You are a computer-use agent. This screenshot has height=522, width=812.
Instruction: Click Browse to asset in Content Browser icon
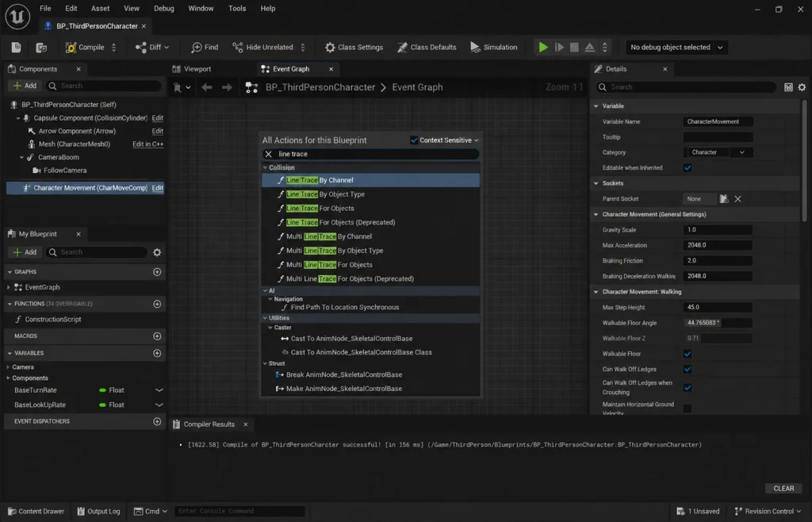(x=41, y=48)
